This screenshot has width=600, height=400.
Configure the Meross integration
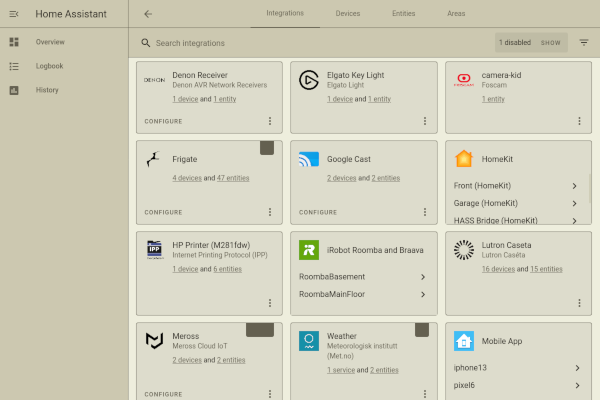click(163, 394)
